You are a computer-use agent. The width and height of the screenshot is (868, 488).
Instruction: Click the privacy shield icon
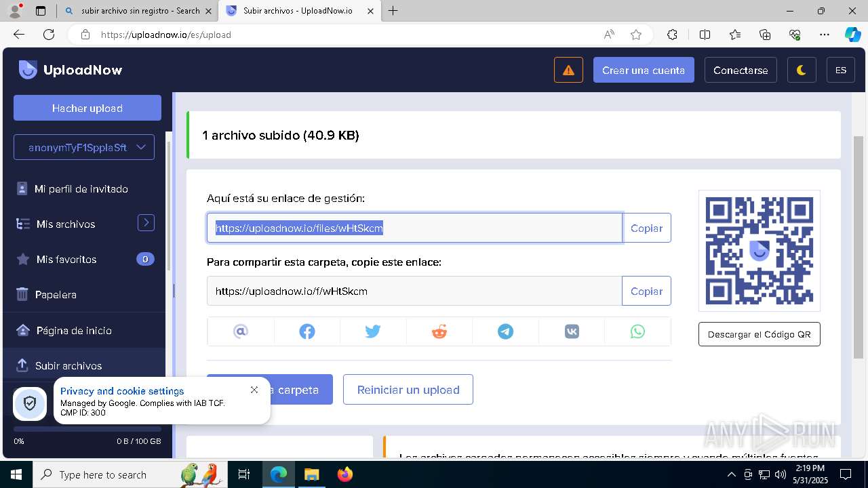click(x=30, y=404)
